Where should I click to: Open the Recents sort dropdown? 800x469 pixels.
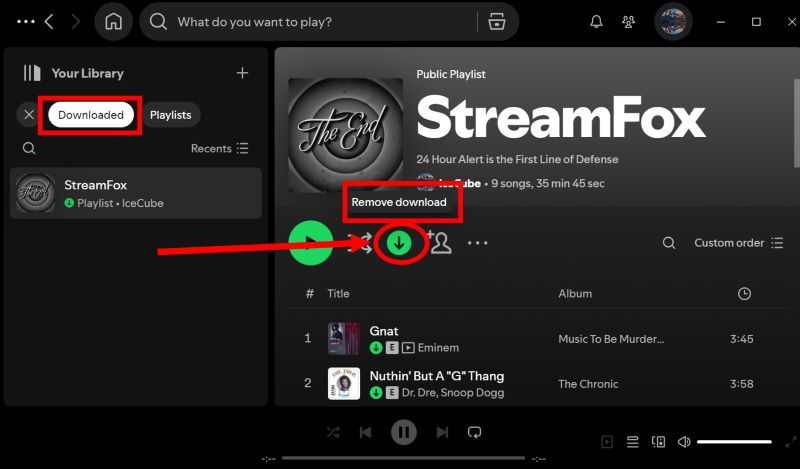pyautogui.click(x=219, y=149)
